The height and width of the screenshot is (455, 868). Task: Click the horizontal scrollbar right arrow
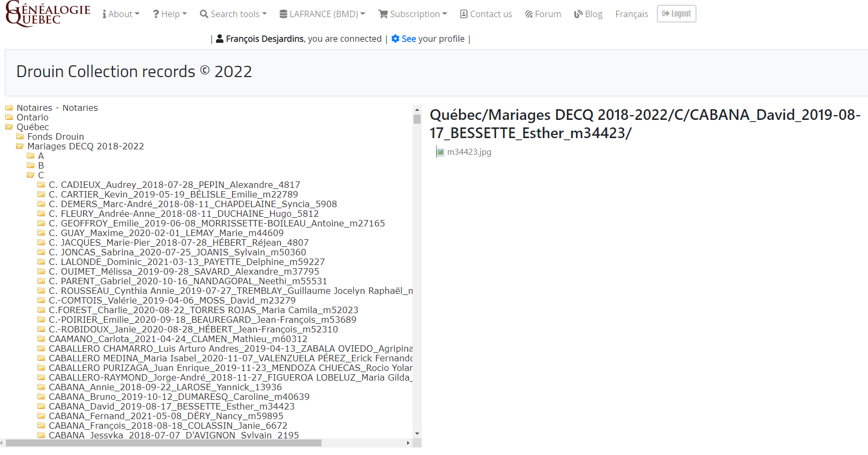[x=408, y=443]
